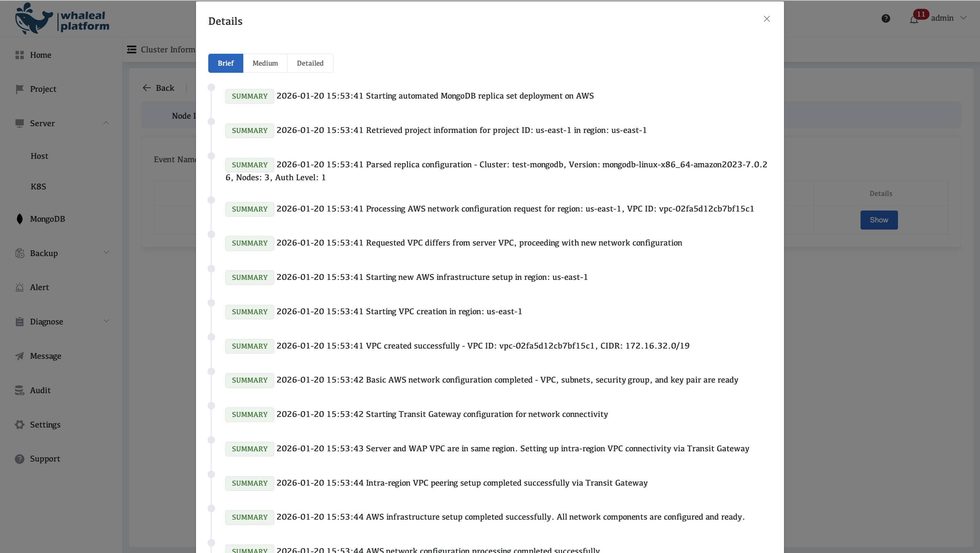Select the Brief log level

click(x=226, y=63)
